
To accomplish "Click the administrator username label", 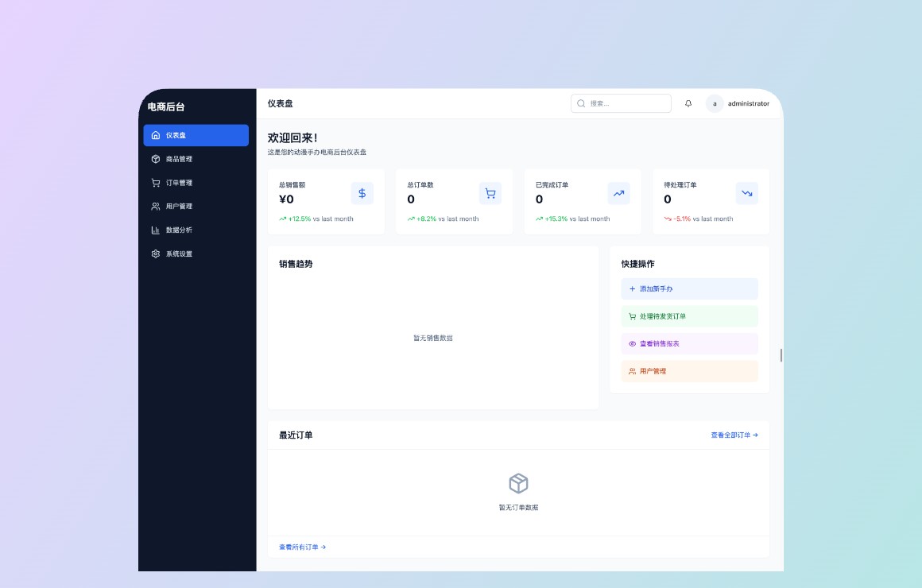I will coord(749,103).
